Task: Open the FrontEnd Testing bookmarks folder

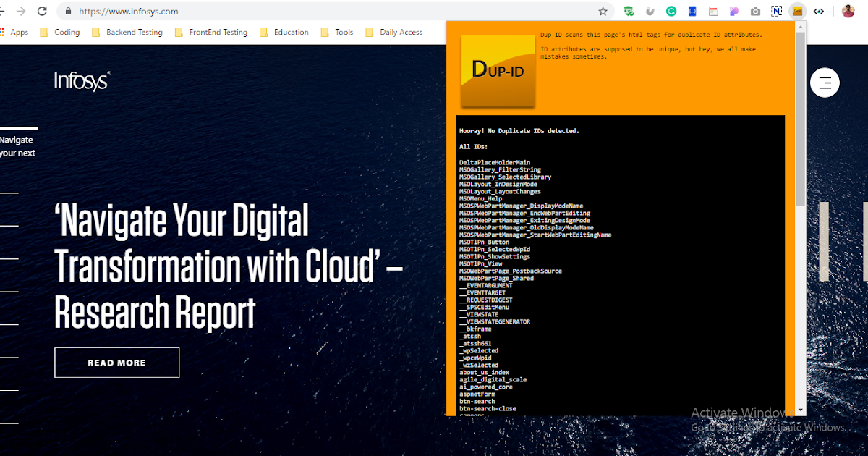Action: coord(218,32)
